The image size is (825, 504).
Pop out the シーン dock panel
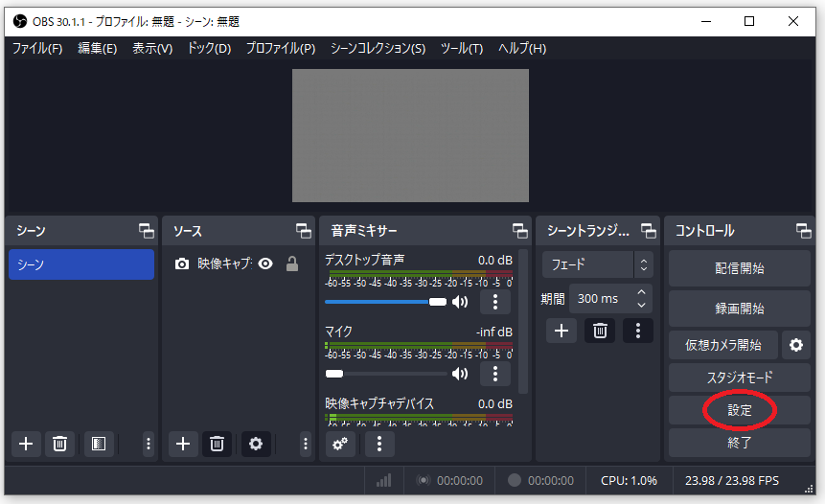[147, 230]
